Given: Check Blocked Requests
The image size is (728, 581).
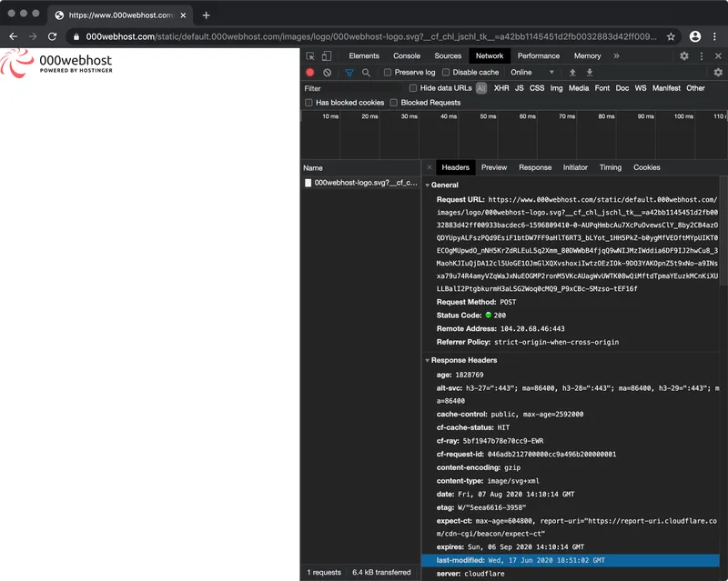Looking at the screenshot, I should [394, 103].
